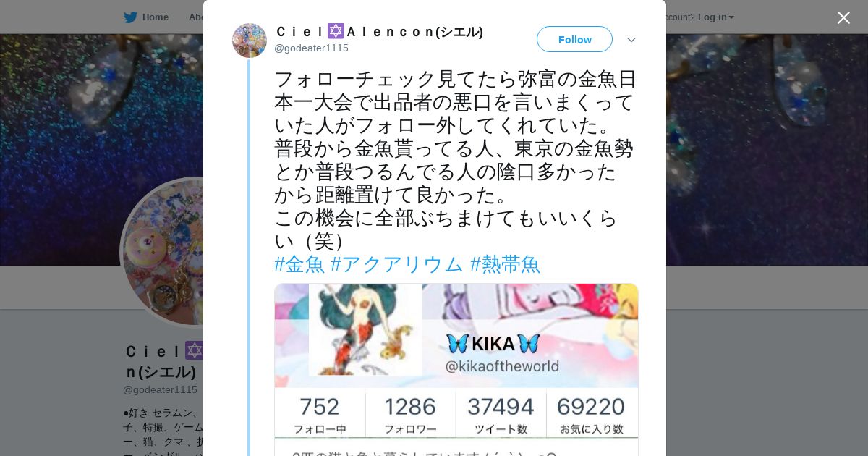Click the @godeater1115 handle in tweet header
868x456 pixels.
pos(311,48)
